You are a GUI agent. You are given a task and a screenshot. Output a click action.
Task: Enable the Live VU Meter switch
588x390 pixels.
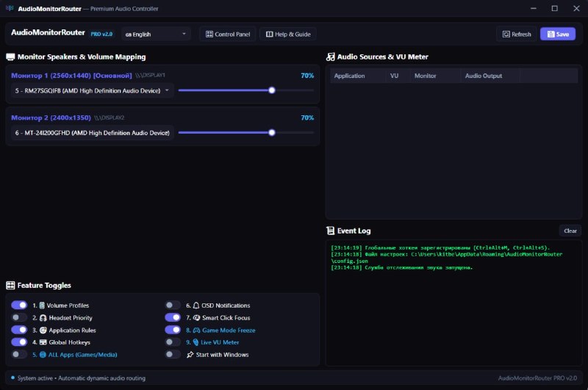(x=173, y=342)
